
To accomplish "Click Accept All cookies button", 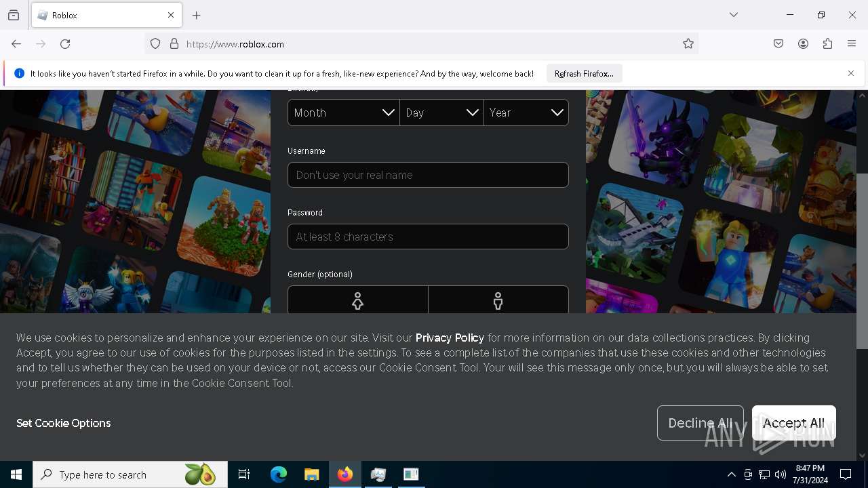I will coord(794,423).
